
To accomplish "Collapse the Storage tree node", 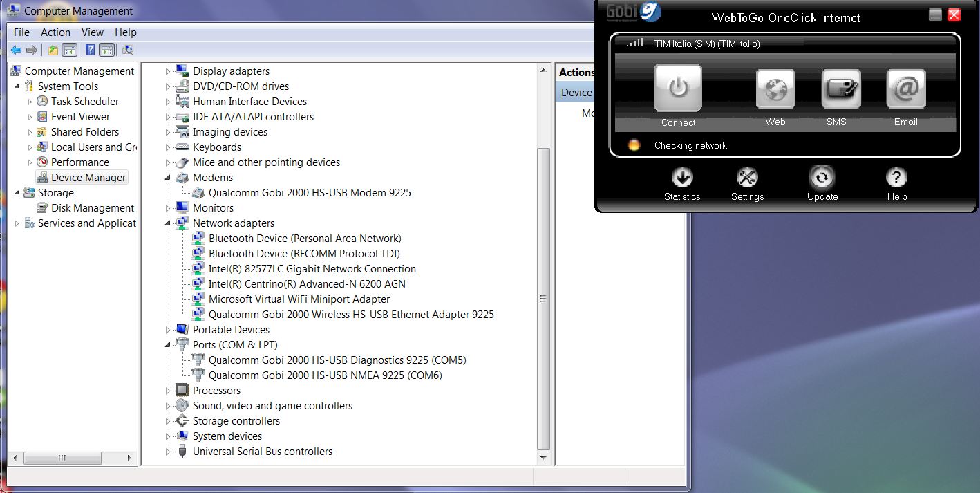I will pyautogui.click(x=17, y=193).
